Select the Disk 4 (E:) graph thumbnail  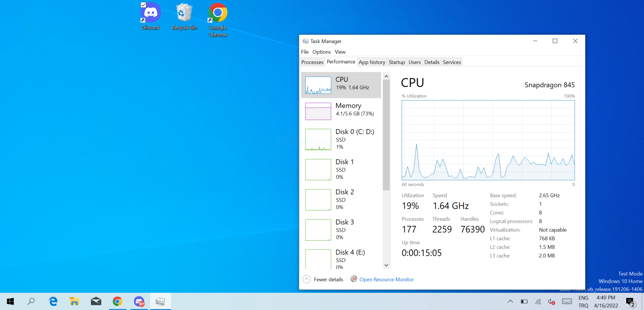(318, 259)
